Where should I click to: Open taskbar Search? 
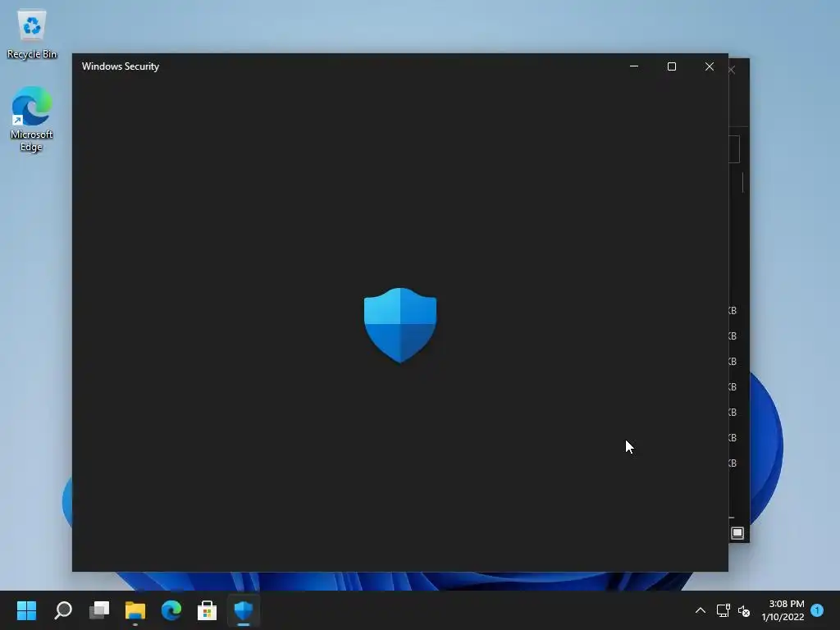click(x=62, y=610)
